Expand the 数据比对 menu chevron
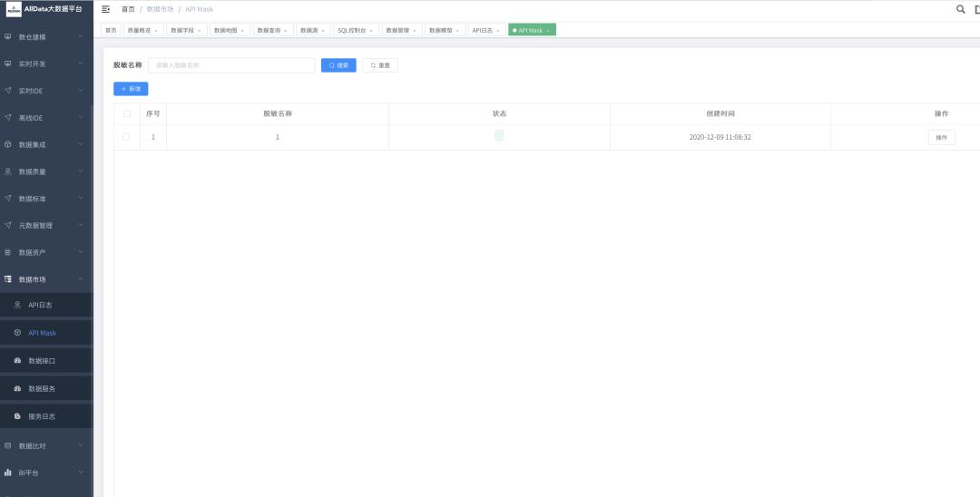The width and height of the screenshot is (980, 497). (x=81, y=446)
